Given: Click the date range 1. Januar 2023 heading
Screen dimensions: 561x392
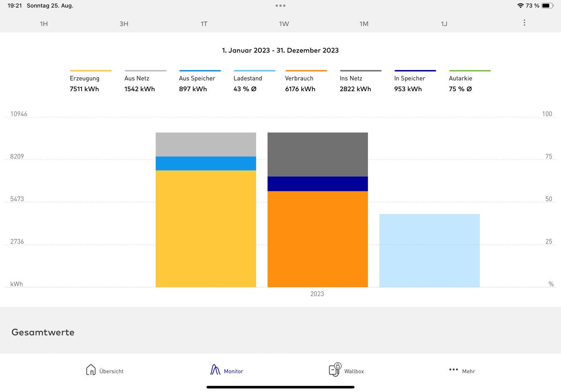Looking at the screenshot, I should (280, 50).
